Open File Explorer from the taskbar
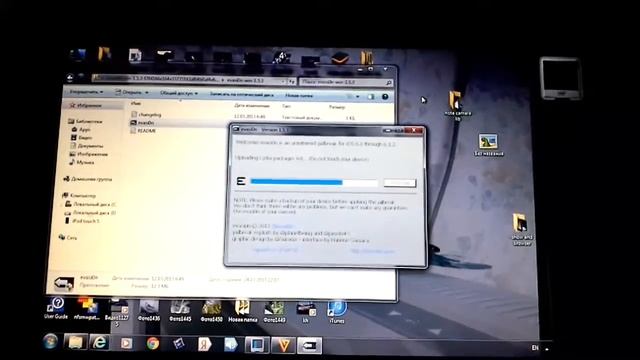The image size is (640, 360). (75, 342)
